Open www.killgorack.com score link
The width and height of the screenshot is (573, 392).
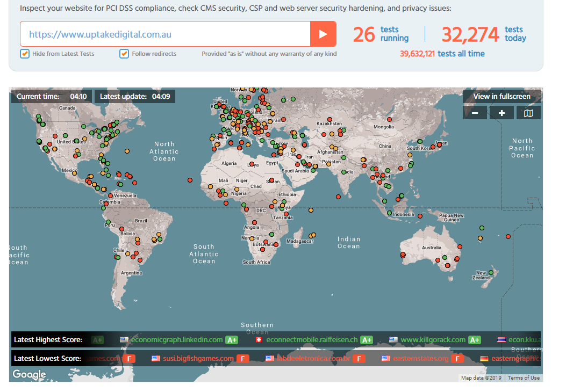point(433,340)
